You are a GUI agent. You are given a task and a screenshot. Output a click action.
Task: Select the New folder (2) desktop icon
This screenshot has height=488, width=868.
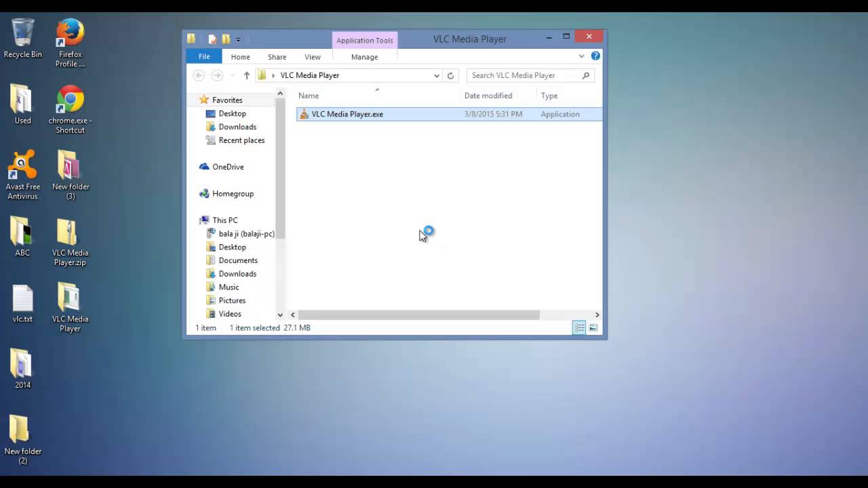[22, 440]
